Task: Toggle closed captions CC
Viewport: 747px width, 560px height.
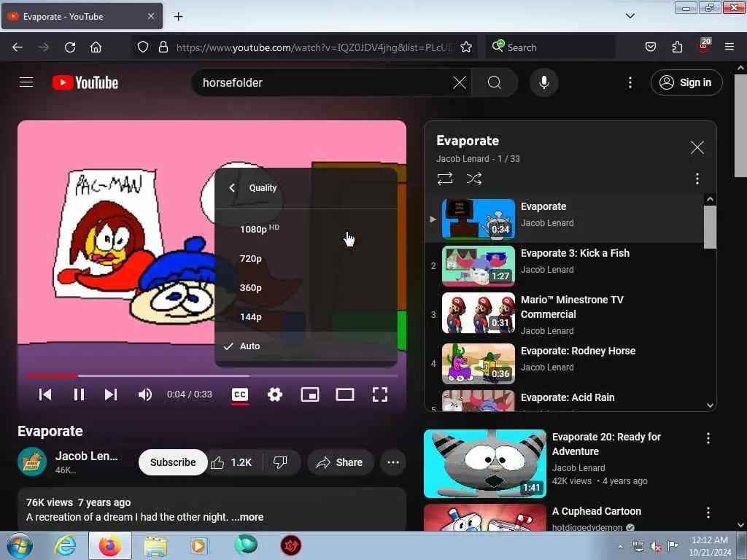Action: (240, 394)
